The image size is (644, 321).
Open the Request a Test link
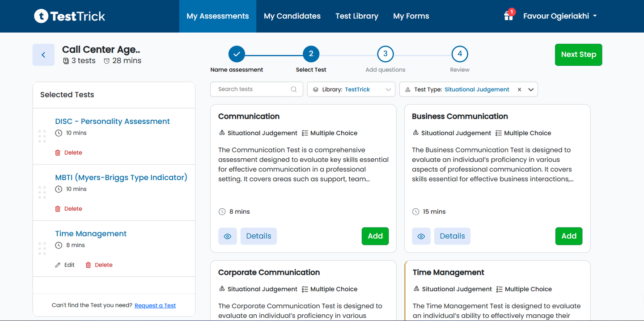click(155, 305)
